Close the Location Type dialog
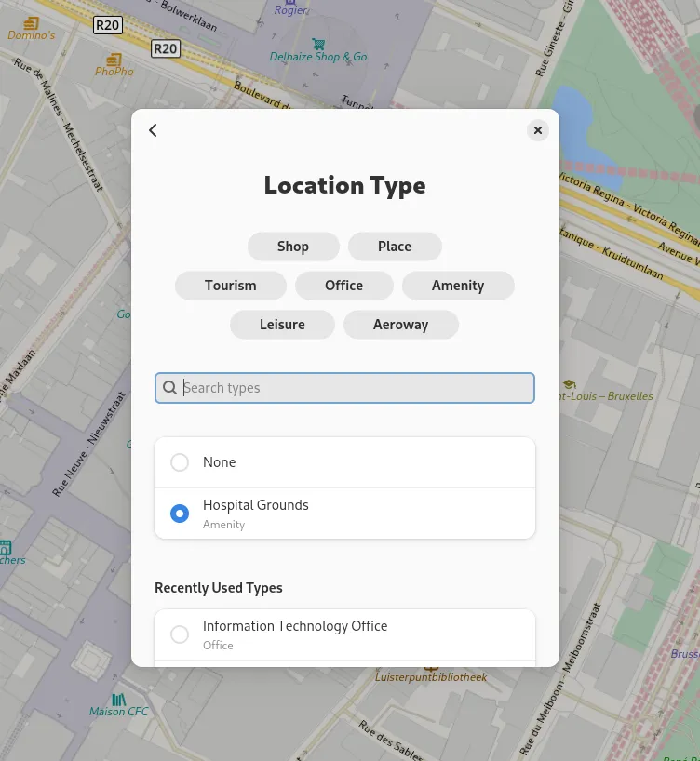The image size is (700, 761). tap(537, 130)
